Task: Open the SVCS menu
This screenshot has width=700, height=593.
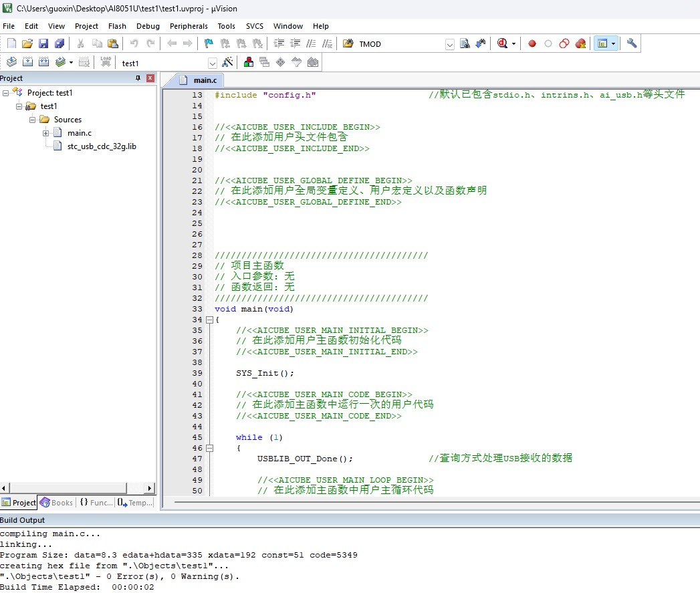Action: (x=255, y=26)
